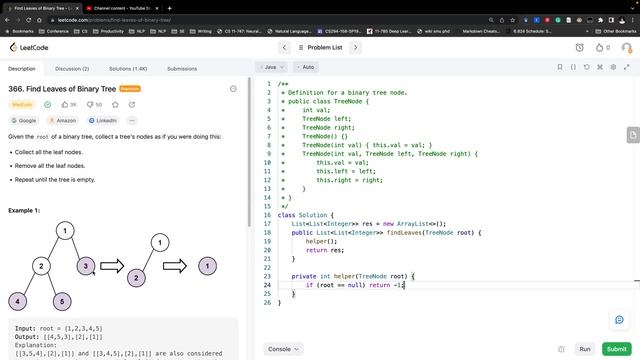Like the problem with thumbs up
This screenshot has width=640, height=360.
click(x=69, y=104)
